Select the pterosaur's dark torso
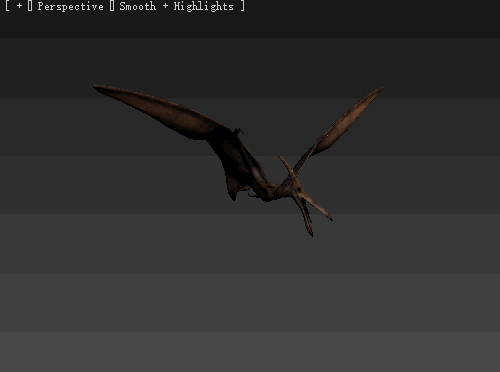500x372 pixels. tap(243, 167)
